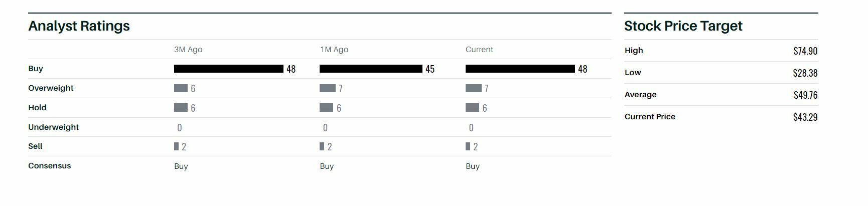The image size is (868, 206).
Task: Click the Current Overweight bar showing 7
Action: coord(473,88)
